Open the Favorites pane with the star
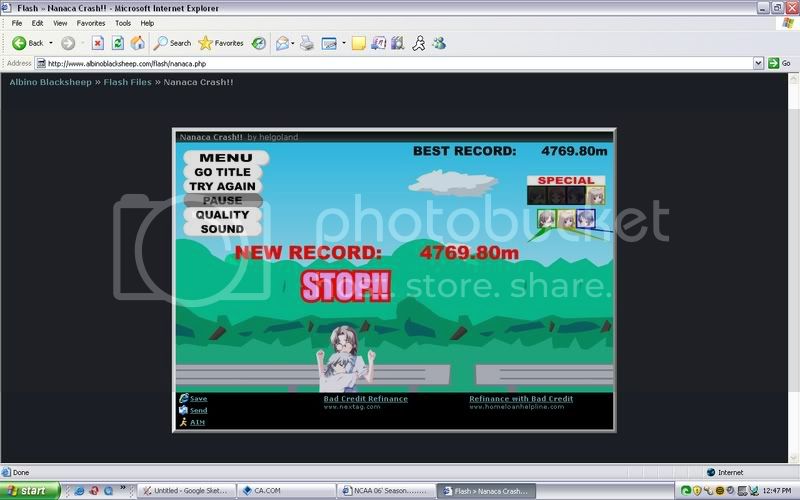 [x=221, y=43]
